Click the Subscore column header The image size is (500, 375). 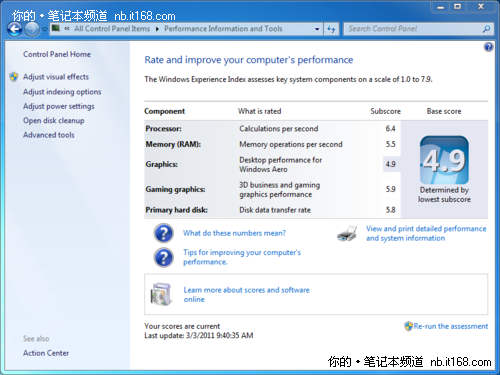coord(385,111)
